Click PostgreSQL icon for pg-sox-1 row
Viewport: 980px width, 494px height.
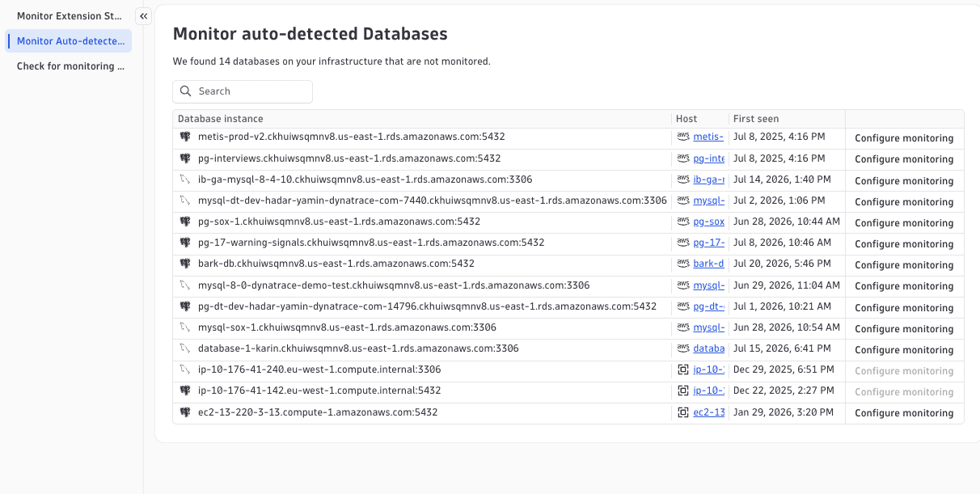point(185,222)
